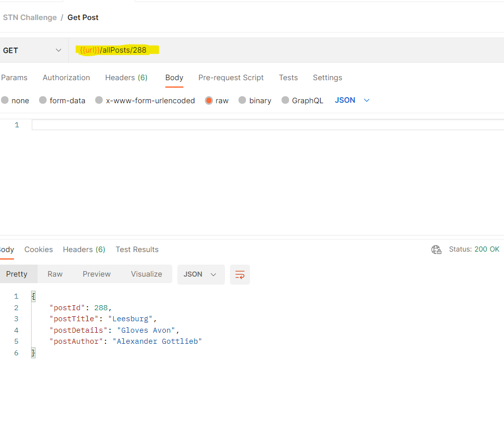This screenshot has height=440, width=504.
Task: Click the postId value 288
Action: (x=101, y=308)
